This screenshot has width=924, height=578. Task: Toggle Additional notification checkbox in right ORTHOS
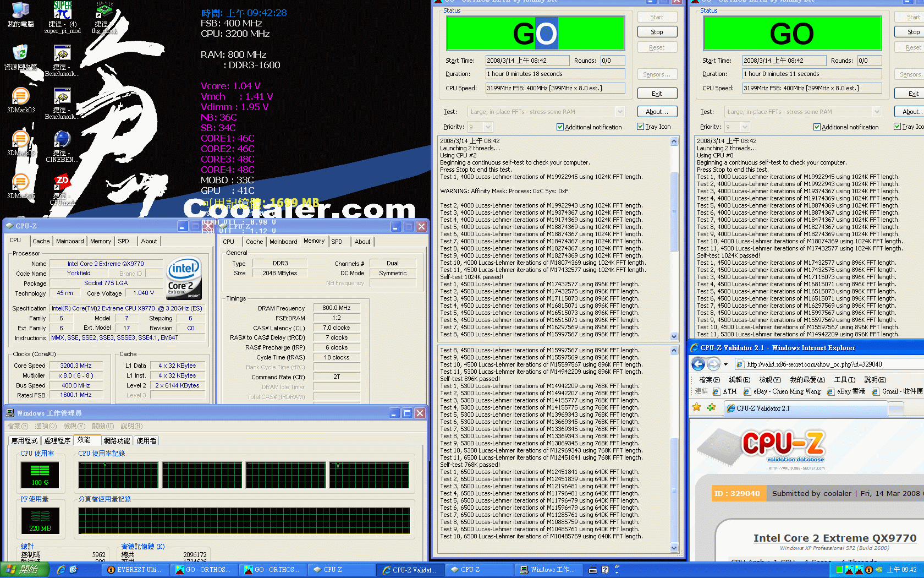(x=817, y=127)
